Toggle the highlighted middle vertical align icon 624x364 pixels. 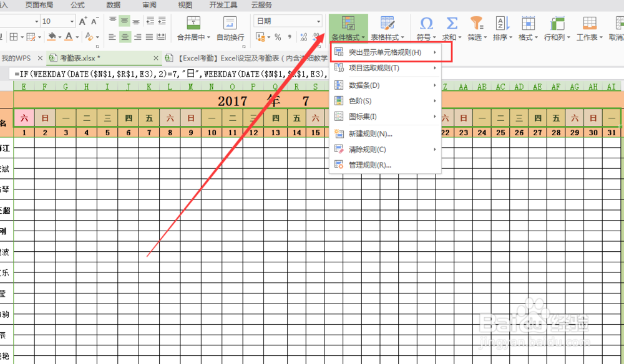coord(125,21)
